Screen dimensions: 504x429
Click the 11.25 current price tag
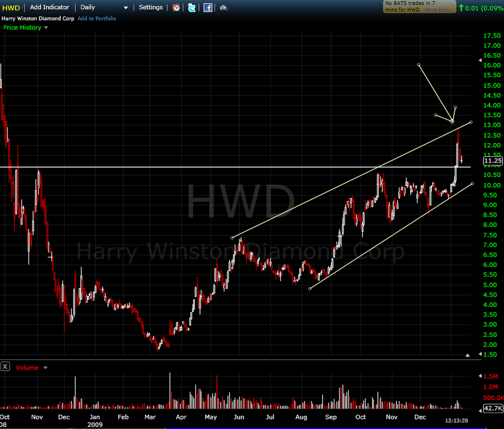(493, 161)
